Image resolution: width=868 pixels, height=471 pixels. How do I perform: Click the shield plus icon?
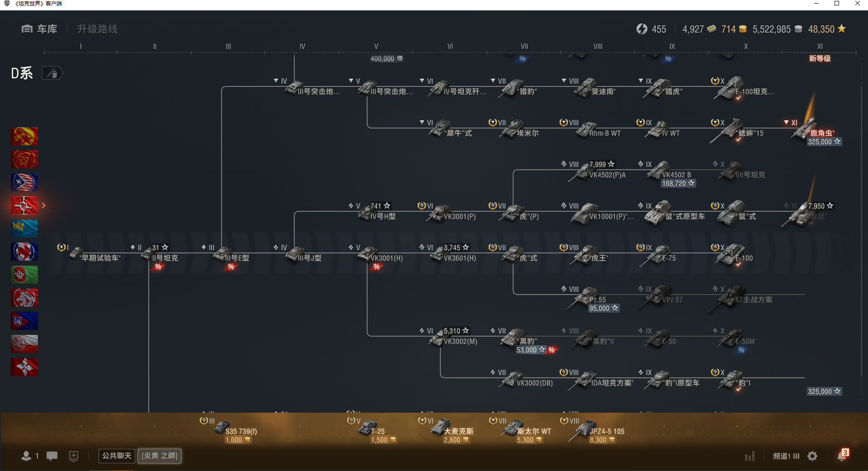[x=74, y=456]
